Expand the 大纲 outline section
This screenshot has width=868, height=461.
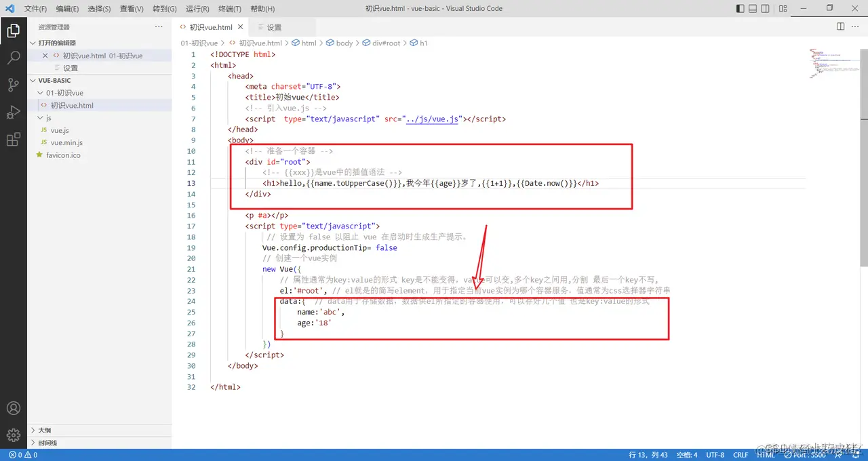99,430
